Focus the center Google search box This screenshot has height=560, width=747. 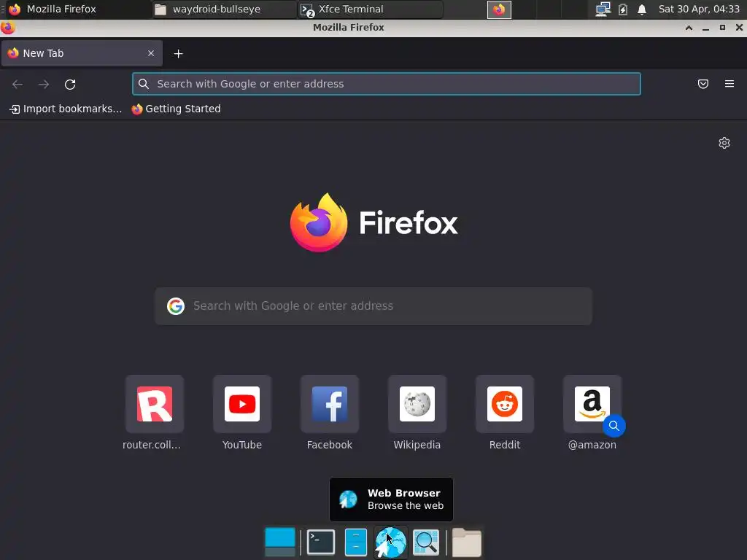[373, 306]
